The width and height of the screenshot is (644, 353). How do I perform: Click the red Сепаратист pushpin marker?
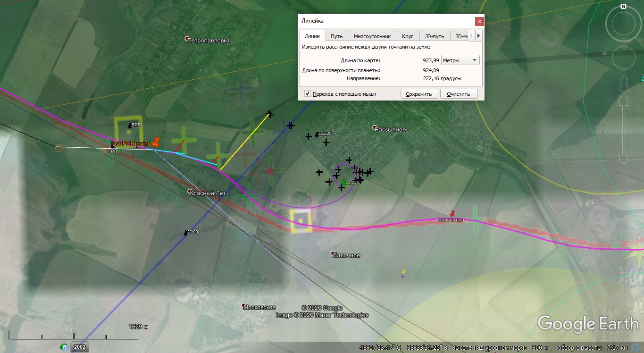click(x=453, y=213)
